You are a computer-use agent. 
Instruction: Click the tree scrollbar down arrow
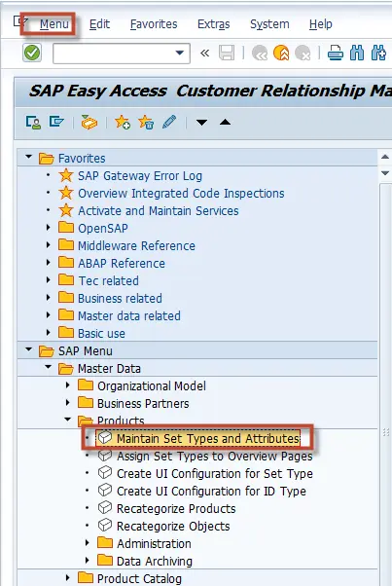coord(385,173)
